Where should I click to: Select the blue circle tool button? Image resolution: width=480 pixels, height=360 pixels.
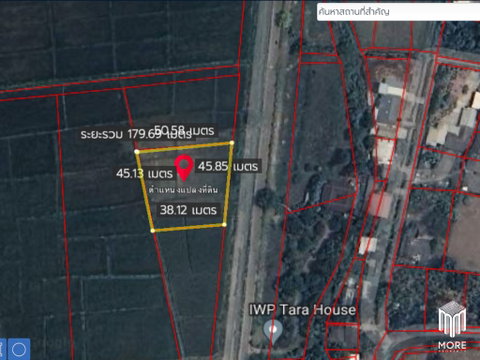19,349
